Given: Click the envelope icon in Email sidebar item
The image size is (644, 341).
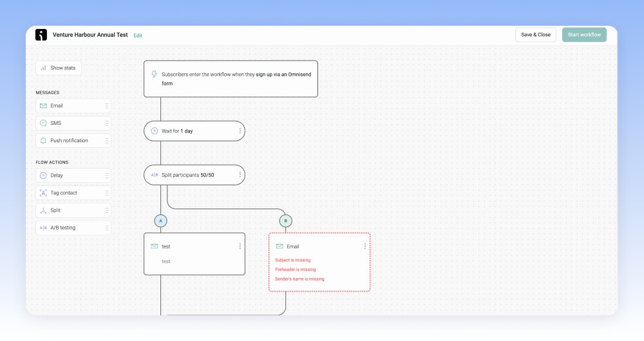Looking at the screenshot, I should coord(43,106).
